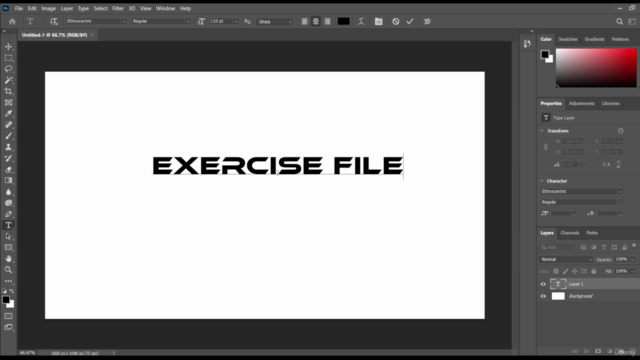This screenshot has height=360, width=640.
Task: Click the Properties panel font family field
Action: [579, 191]
